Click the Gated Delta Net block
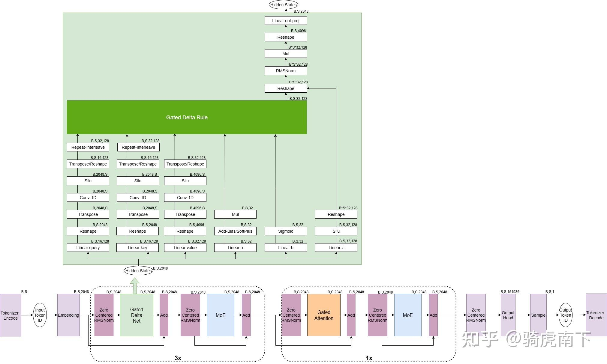 pyautogui.click(x=137, y=315)
